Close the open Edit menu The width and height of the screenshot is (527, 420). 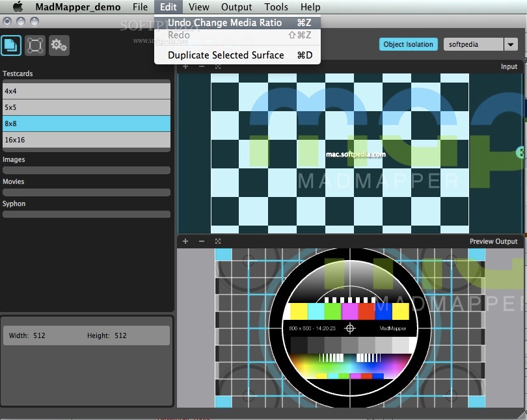tap(168, 7)
